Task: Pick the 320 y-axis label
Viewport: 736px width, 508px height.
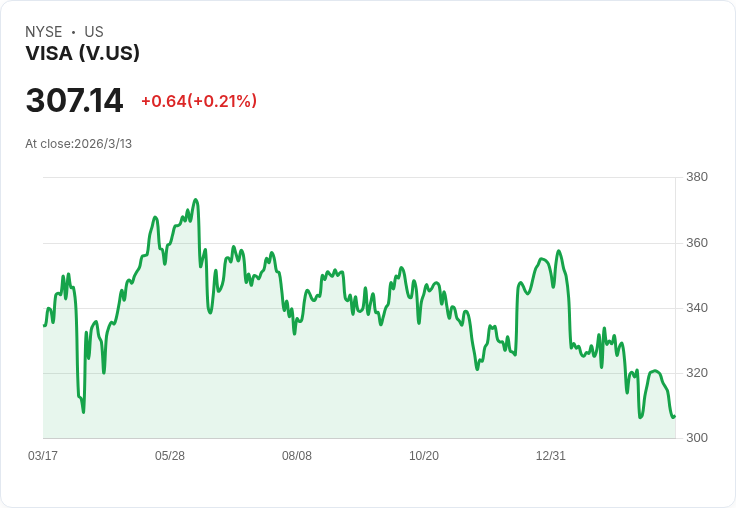Action: pos(697,373)
